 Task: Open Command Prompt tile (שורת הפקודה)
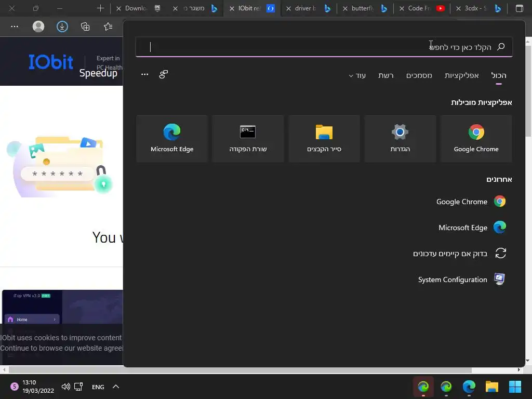248,139
